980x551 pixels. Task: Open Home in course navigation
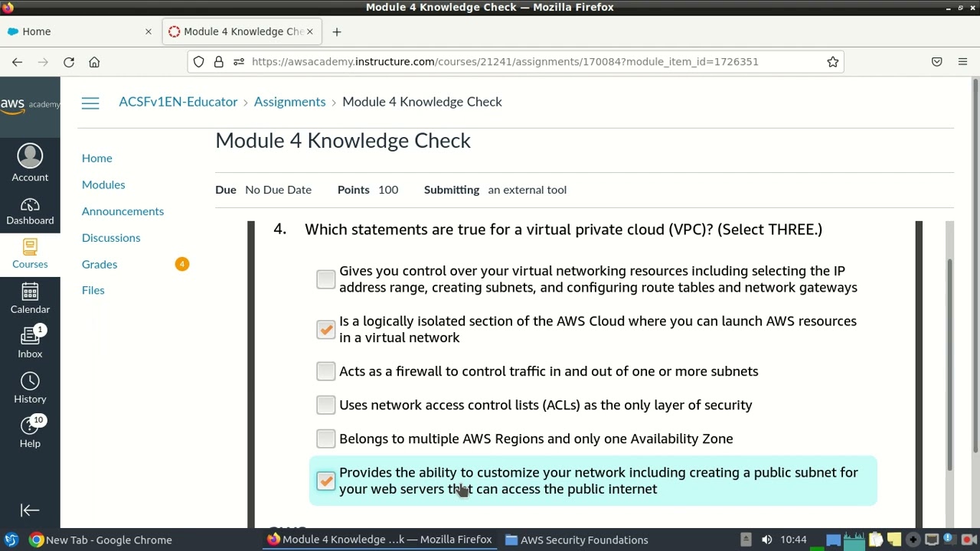point(97,158)
